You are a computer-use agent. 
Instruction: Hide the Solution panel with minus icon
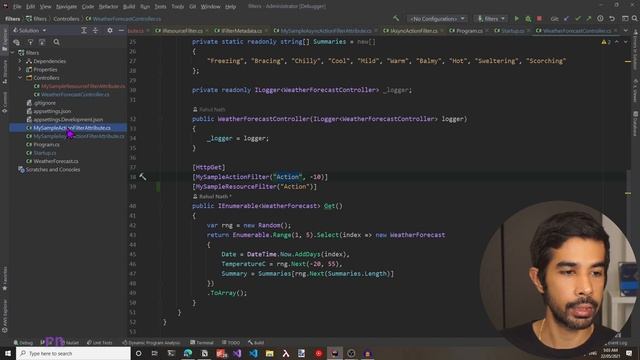coord(121,31)
